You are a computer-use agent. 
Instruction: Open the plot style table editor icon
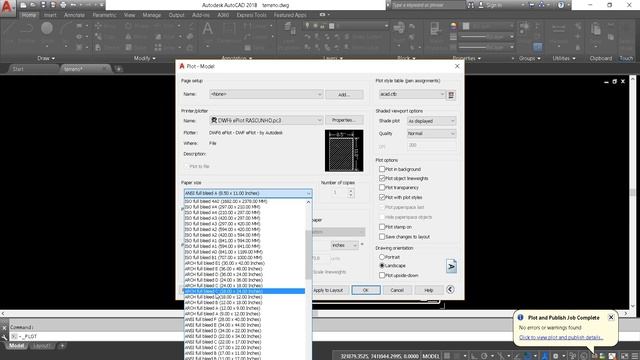click(451, 95)
